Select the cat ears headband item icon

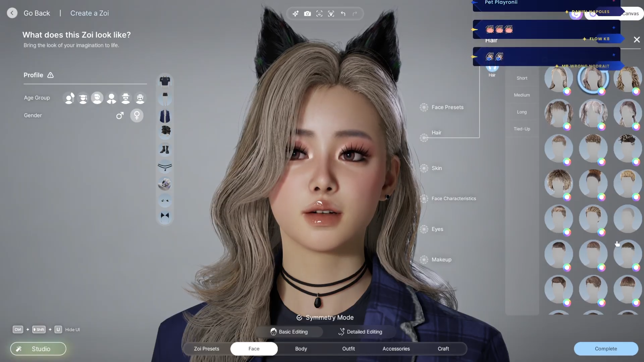click(165, 216)
